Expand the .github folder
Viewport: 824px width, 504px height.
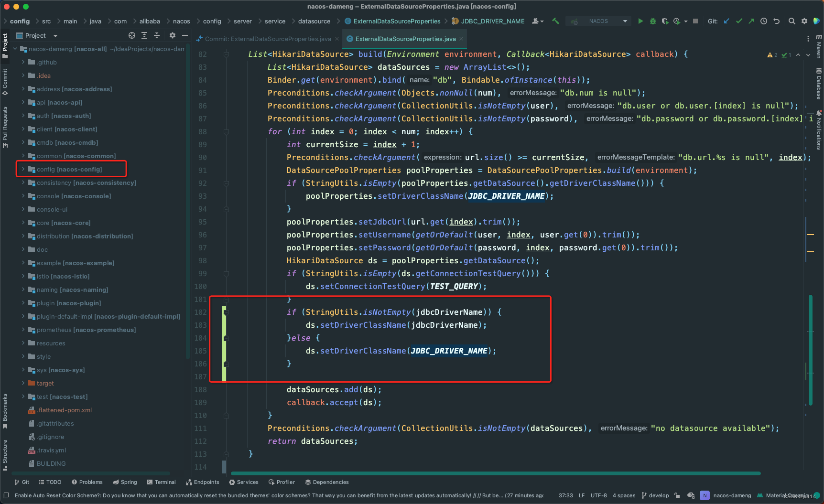tap(23, 62)
